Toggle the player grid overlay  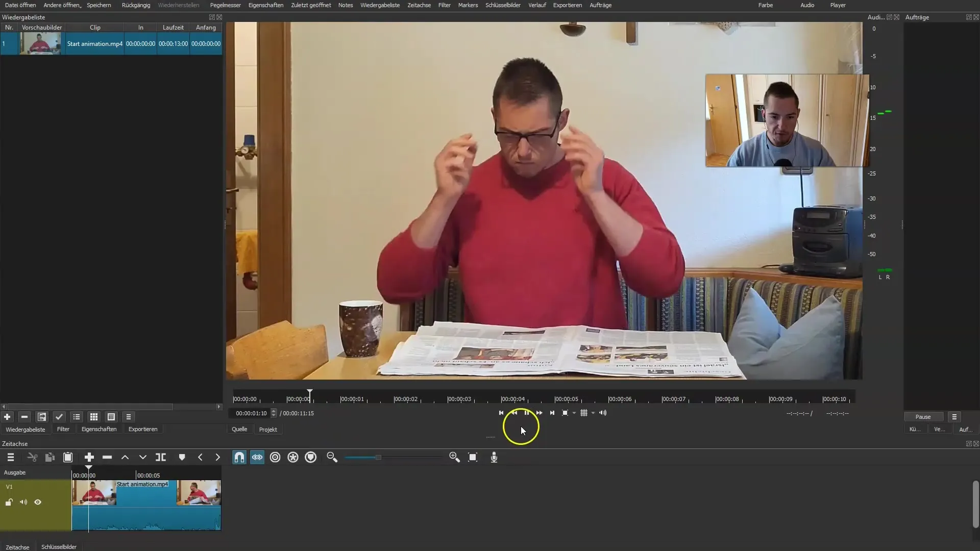[584, 413]
